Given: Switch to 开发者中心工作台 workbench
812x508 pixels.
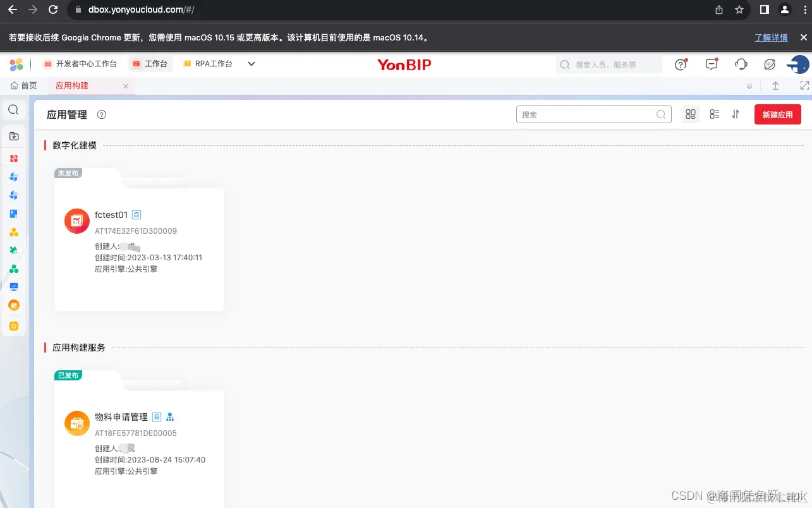Looking at the screenshot, I should coord(80,64).
